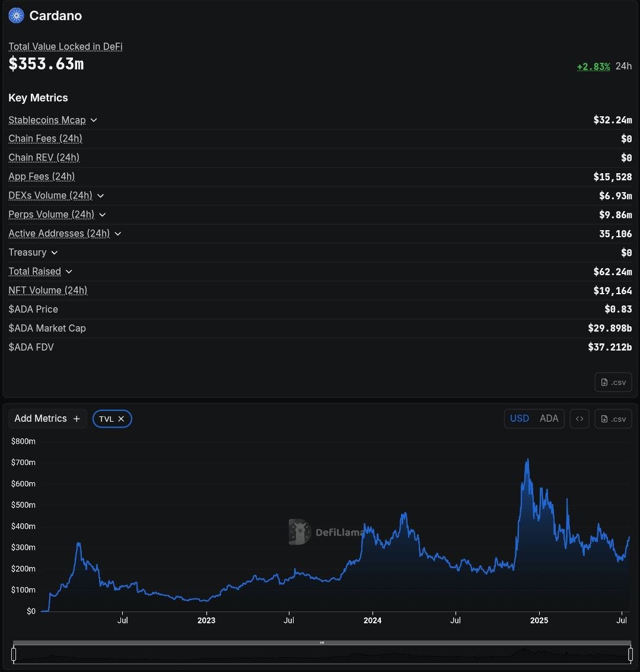
Task: Click the +2.83% 24h change value
Action: pyautogui.click(x=593, y=66)
